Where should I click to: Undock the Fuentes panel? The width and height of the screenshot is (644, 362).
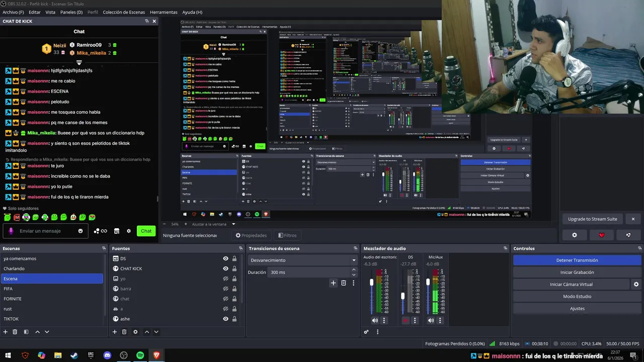point(240,248)
